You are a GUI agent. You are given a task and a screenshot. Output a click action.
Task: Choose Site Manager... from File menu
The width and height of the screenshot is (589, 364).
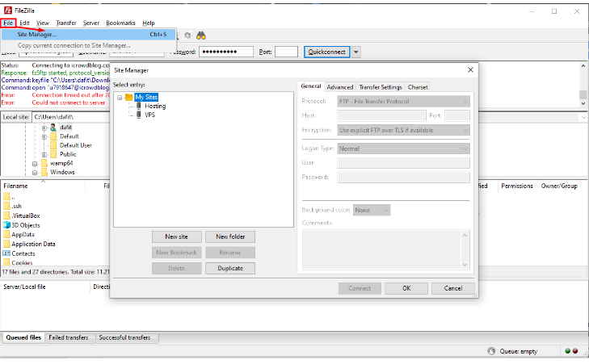coord(89,35)
